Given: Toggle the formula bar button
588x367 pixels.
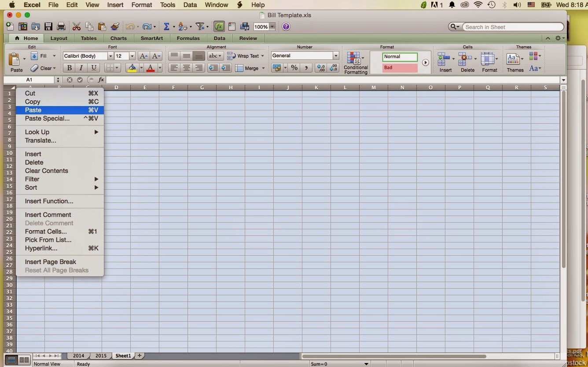Looking at the screenshot, I should coord(219,27).
